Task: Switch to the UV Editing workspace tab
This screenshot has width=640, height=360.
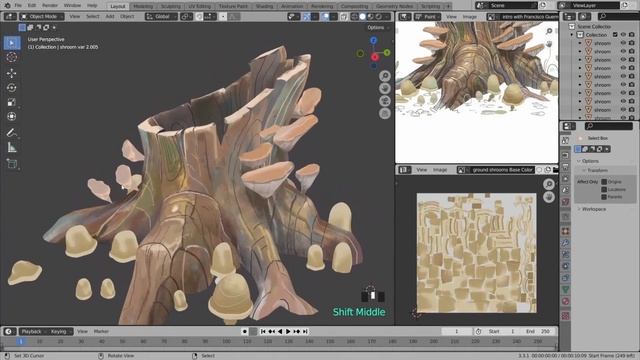Action: click(200, 6)
